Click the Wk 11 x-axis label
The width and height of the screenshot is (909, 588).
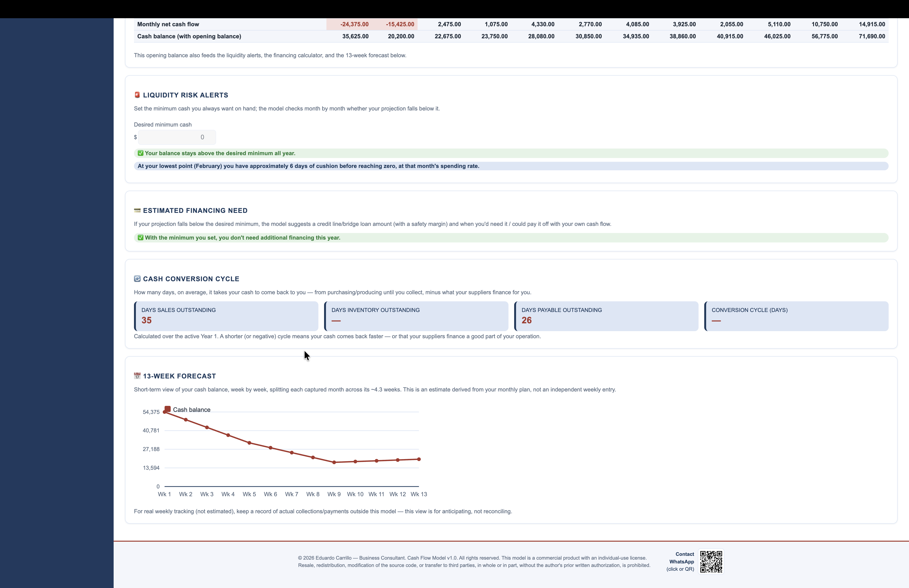[376, 494]
